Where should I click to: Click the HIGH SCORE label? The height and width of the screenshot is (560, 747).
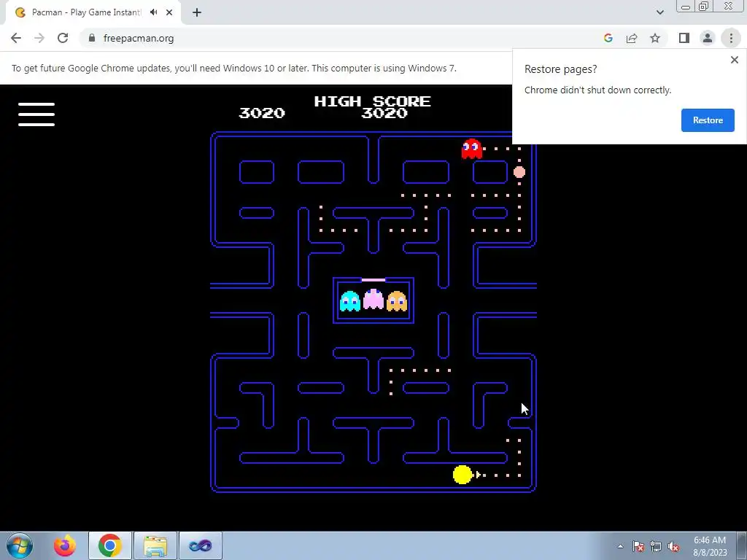click(373, 101)
